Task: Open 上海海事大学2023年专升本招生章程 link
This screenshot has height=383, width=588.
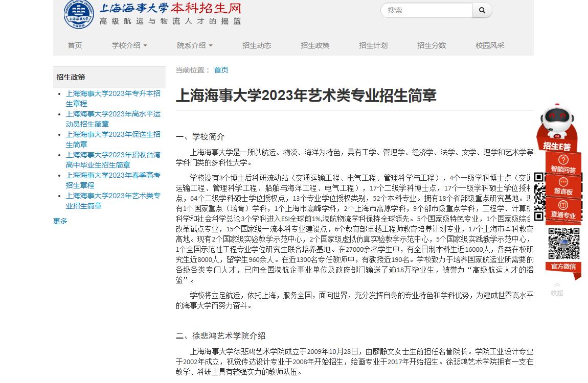Action: point(113,99)
